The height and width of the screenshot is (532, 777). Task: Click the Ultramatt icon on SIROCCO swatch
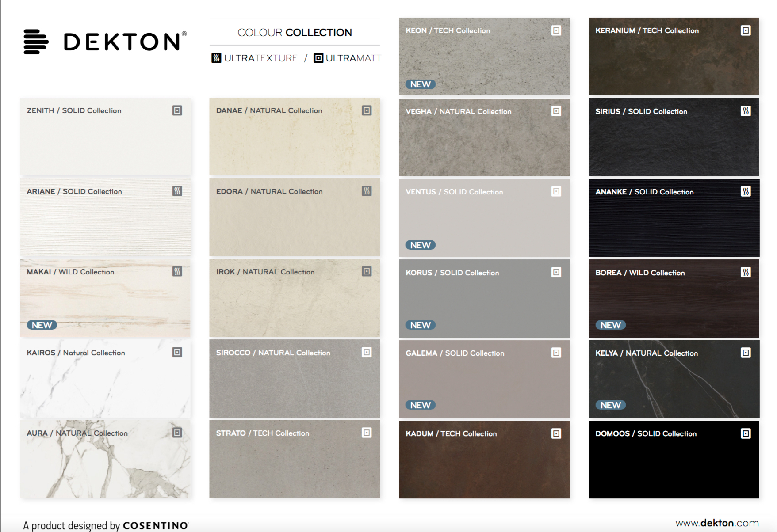pyautogui.click(x=367, y=352)
